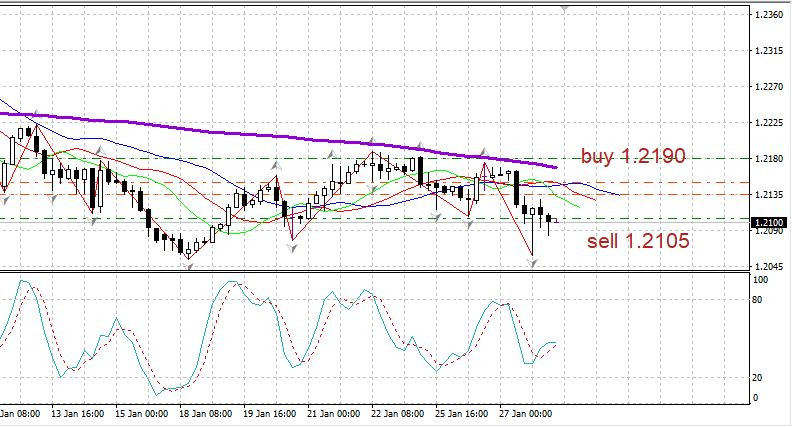Click the '21 Jan 00:00' time label
The image size is (792, 427).
coord(333,414)
